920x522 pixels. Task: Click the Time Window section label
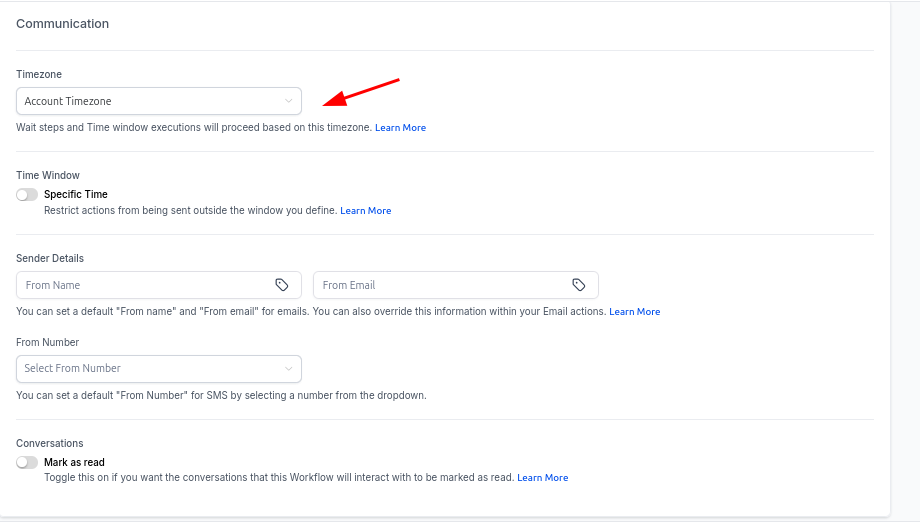coord(48,175)
